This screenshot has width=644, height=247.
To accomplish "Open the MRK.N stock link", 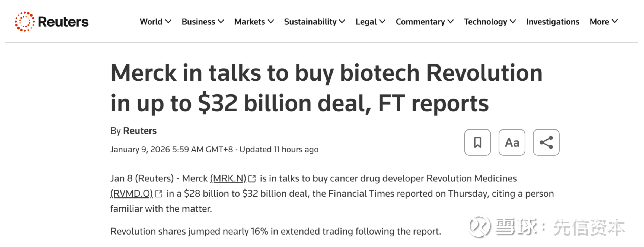I will click(228, 179).
